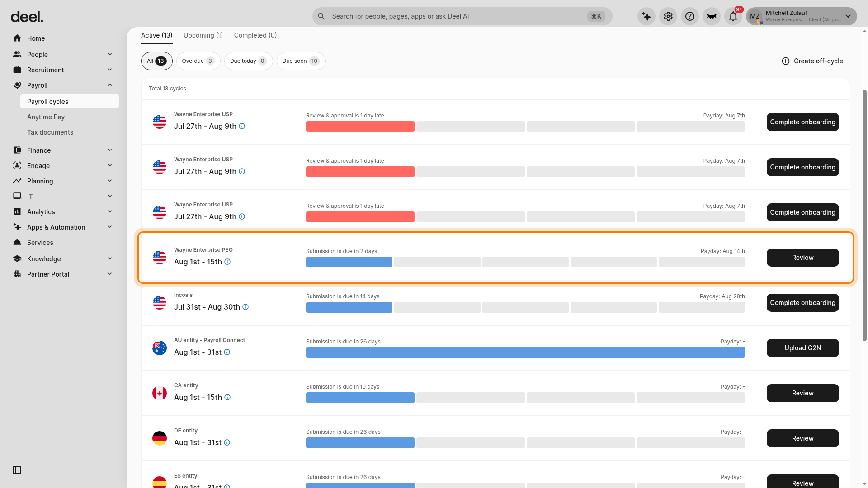The height and width of the screenshot is (488, 868).
Task: Open notifications bell
Action: click(x=733, y=16)
